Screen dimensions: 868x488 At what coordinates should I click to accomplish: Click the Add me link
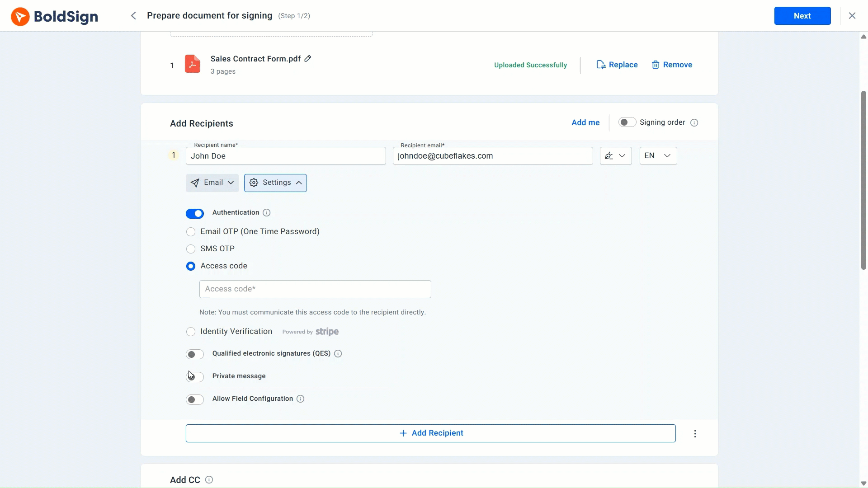click(x=585, y=122)
